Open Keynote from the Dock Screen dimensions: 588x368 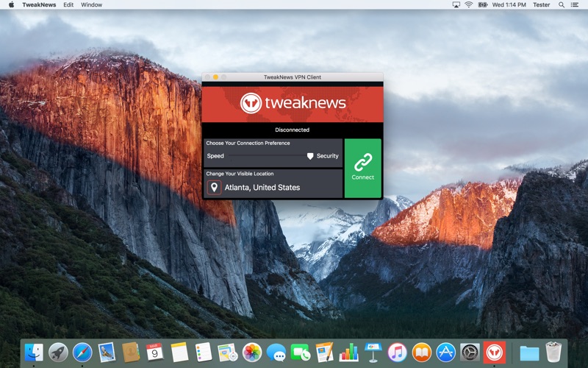(x=373, y=353)
